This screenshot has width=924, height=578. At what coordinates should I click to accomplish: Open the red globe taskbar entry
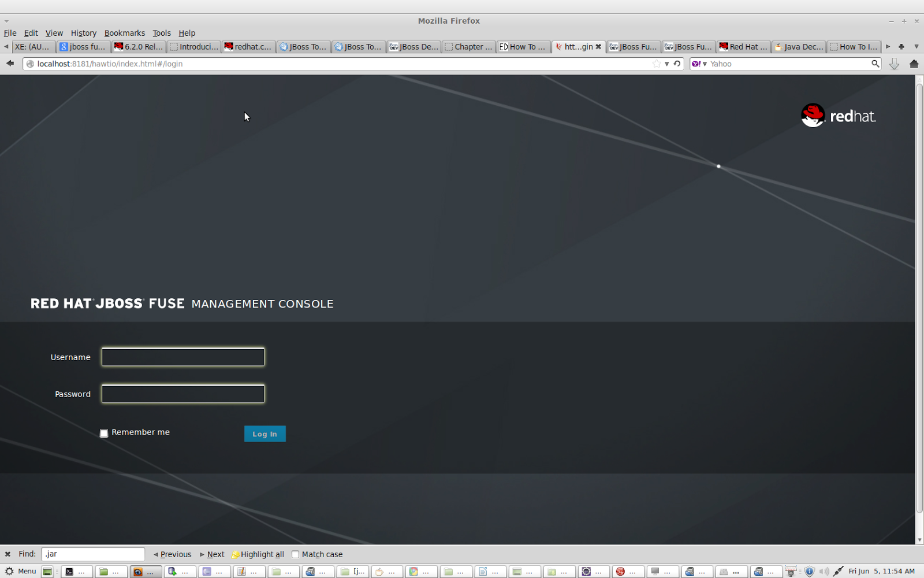point(628,572)
